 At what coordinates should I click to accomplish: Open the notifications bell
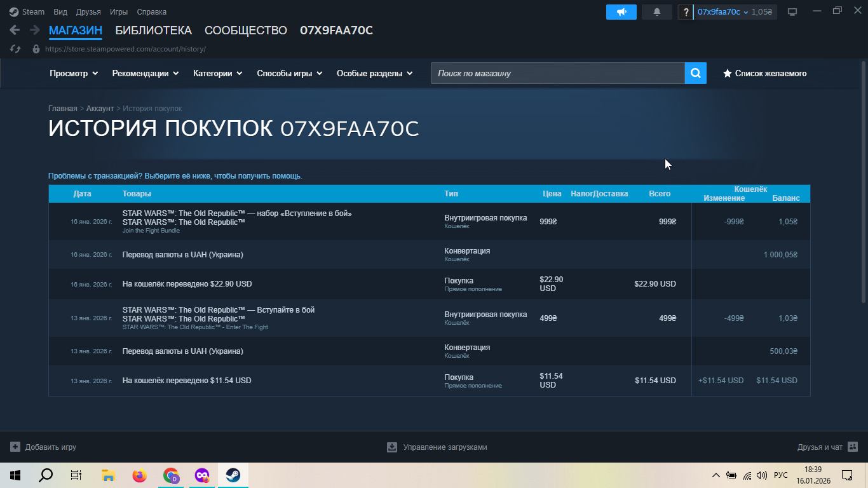[657, 12]
